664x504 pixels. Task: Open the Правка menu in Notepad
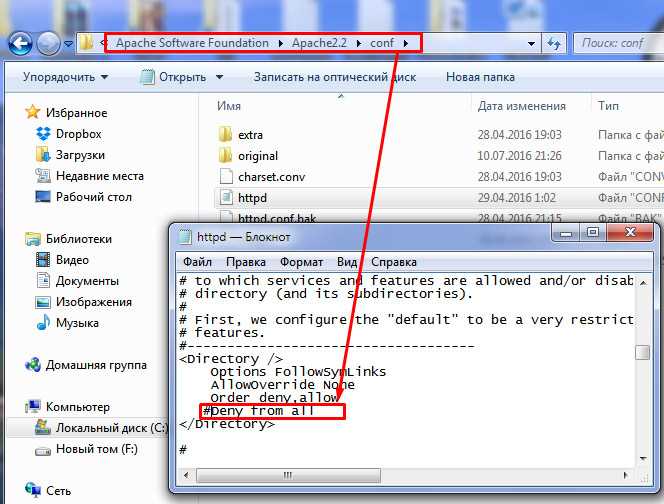pyautogui.click(x=246, y=262)
